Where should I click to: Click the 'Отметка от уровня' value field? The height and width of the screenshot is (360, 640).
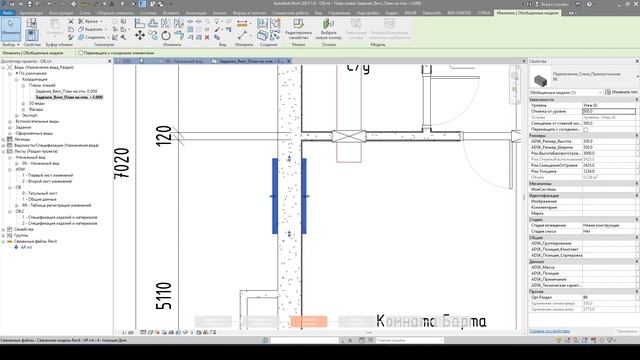(609, 111)
